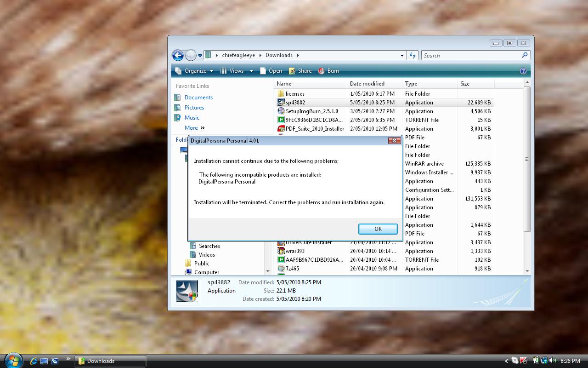The width and height of the screenshot is (588, 368).
Task: Sort files by the Size column
Action: [476, 84]
